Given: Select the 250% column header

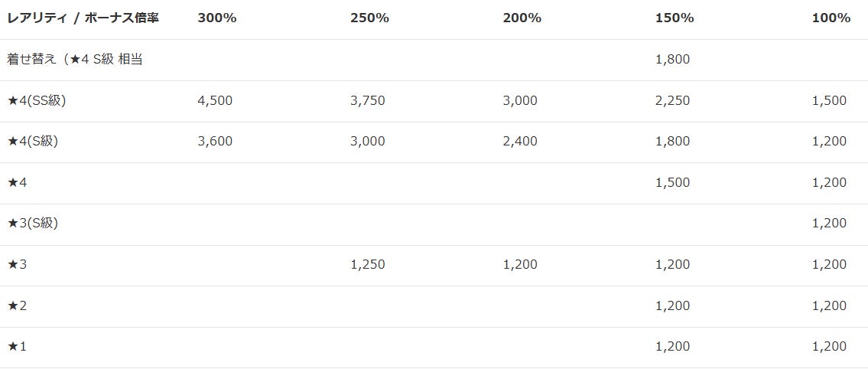Looking at the screenshot, I should coord(369,18).
